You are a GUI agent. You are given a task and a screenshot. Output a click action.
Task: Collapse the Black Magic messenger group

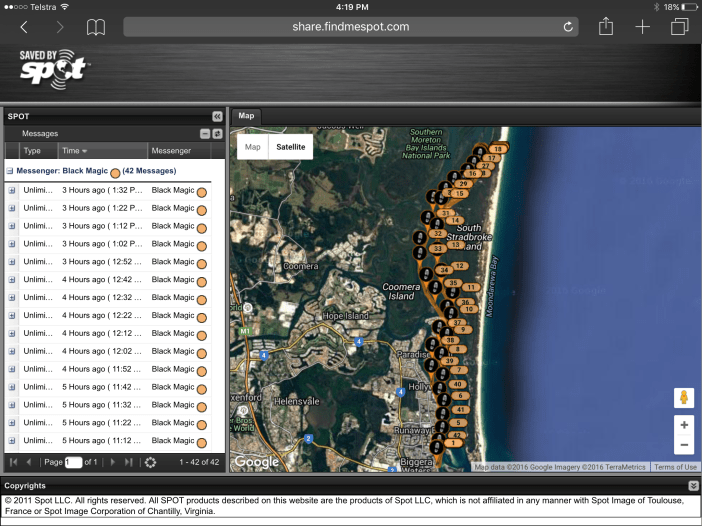[x=10, y=171]
